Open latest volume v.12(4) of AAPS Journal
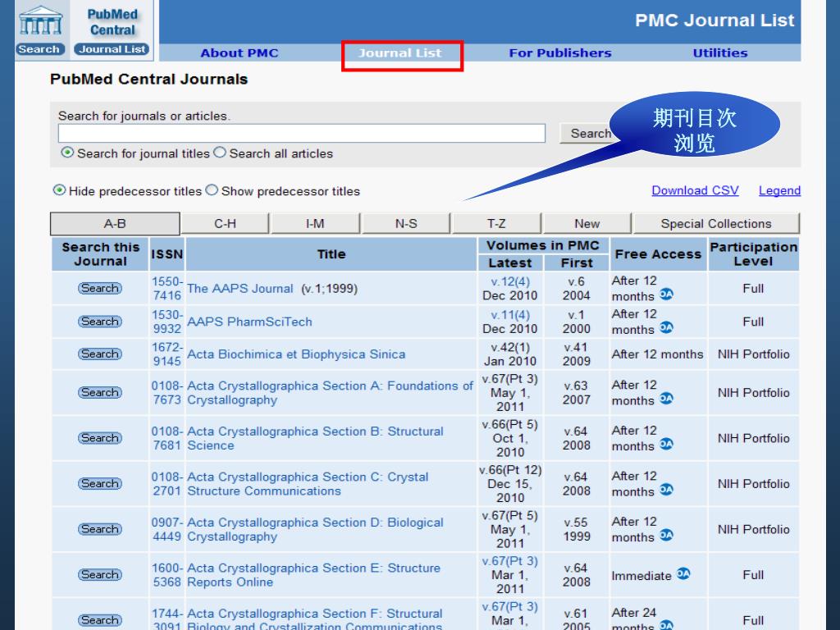This screenshot has width=840, height=630. (x=510, y=282)
